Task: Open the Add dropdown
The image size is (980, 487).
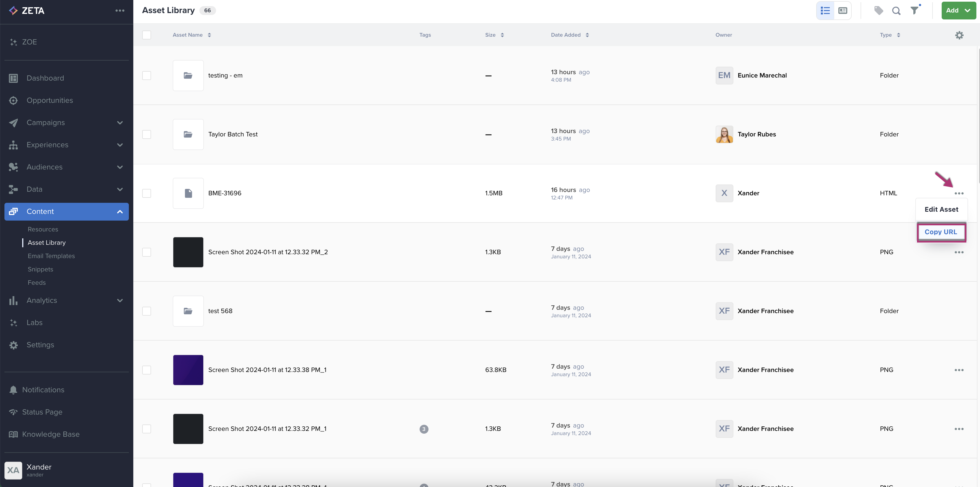Action: 958,11
